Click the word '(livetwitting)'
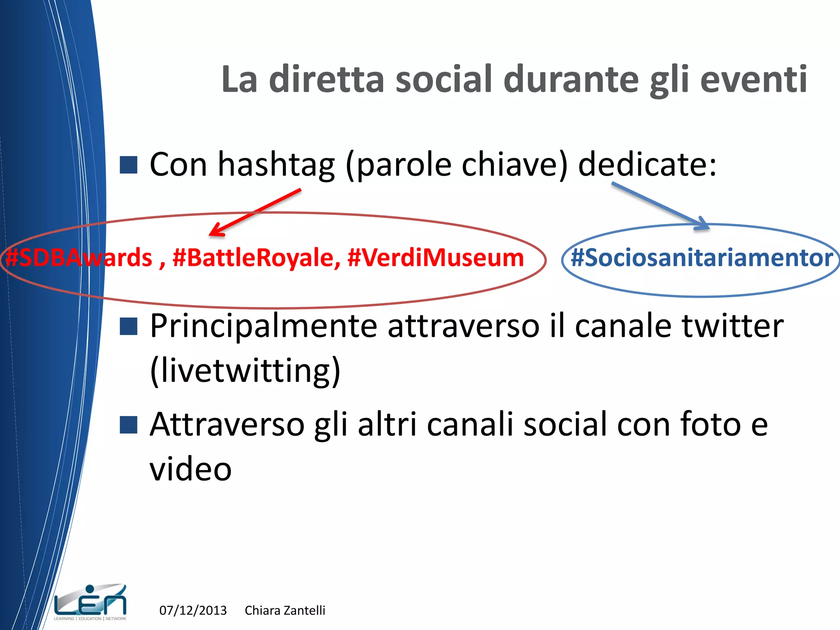 click(245, 371)
